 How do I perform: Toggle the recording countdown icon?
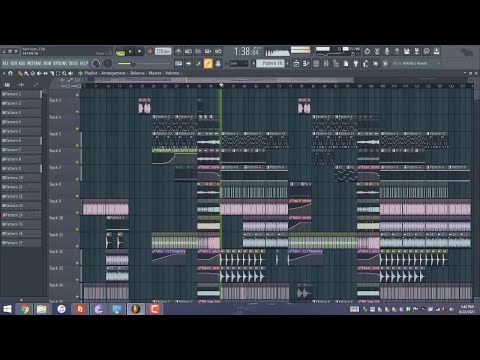pos(198,51)
